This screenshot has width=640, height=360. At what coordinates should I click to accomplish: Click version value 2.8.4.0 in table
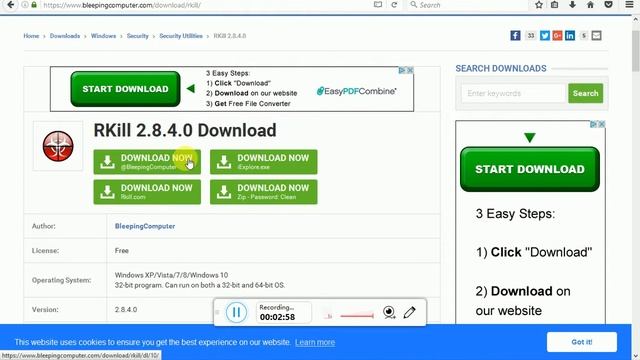[x=126, y=309]
